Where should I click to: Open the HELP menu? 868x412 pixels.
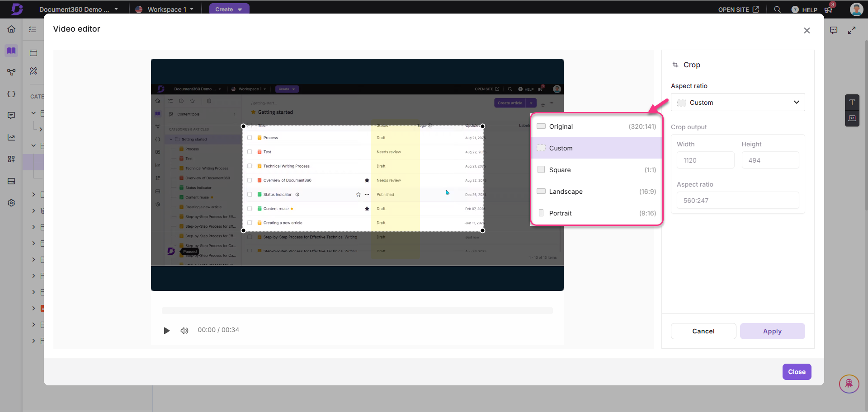pos(804,9)
